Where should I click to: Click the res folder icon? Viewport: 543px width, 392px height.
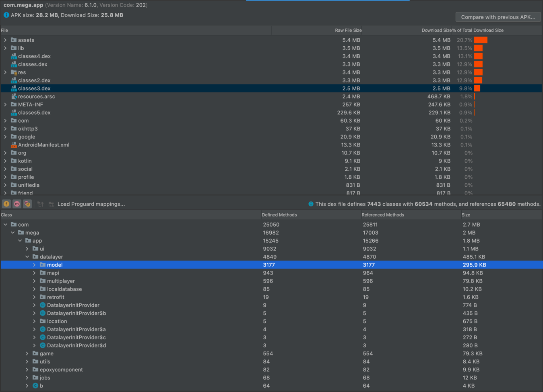coord(14,72)
